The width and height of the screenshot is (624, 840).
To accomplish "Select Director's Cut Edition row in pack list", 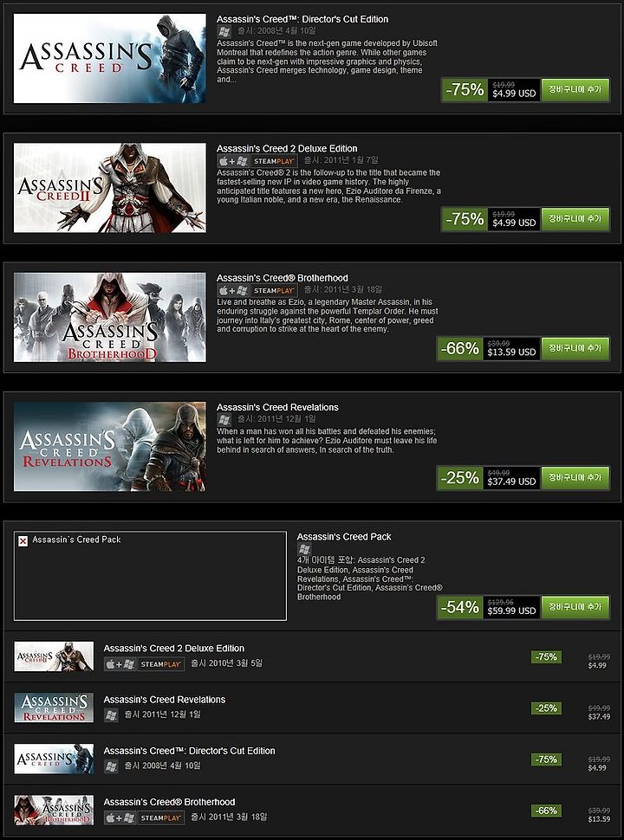I will (x=312, y=759).
